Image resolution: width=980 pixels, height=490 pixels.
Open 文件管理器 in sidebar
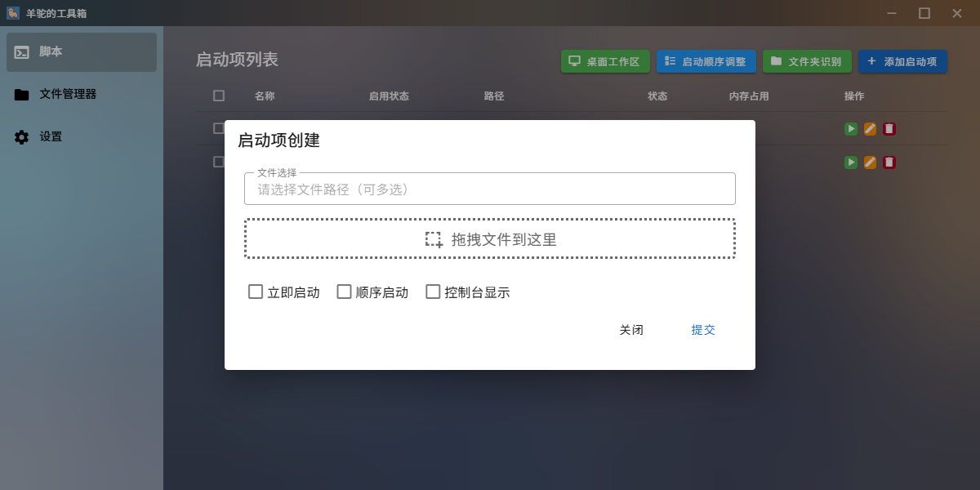click(x=82, y=95)
